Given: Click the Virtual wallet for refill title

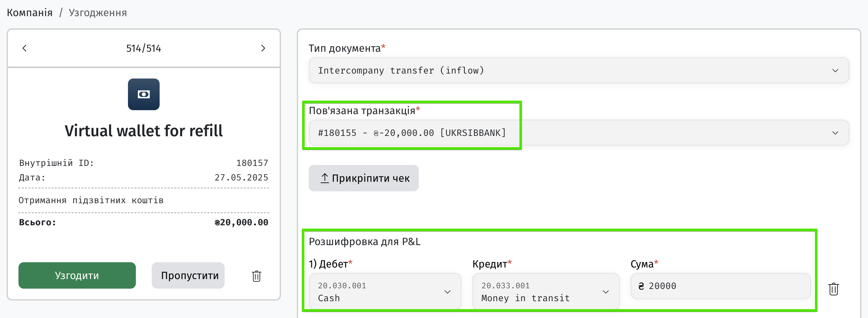Looking at the screenshot, I should [143, 131].
